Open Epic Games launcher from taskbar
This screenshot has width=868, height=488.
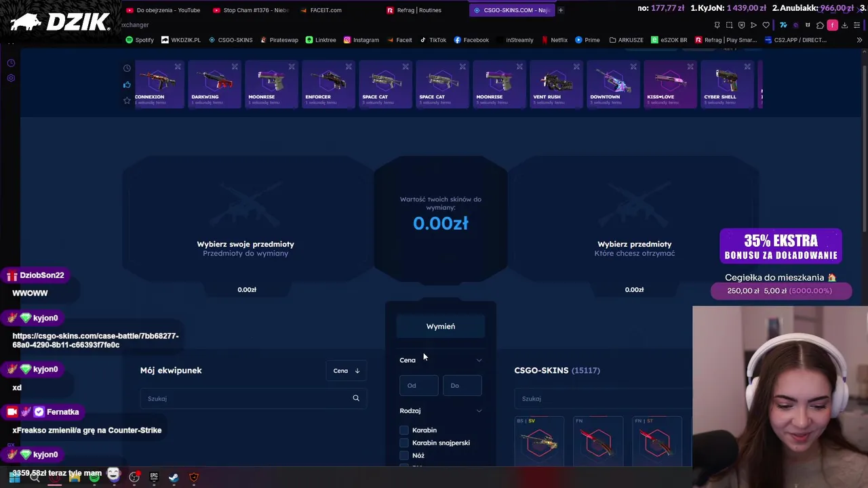pyautogui.click(x=154, y=477)
